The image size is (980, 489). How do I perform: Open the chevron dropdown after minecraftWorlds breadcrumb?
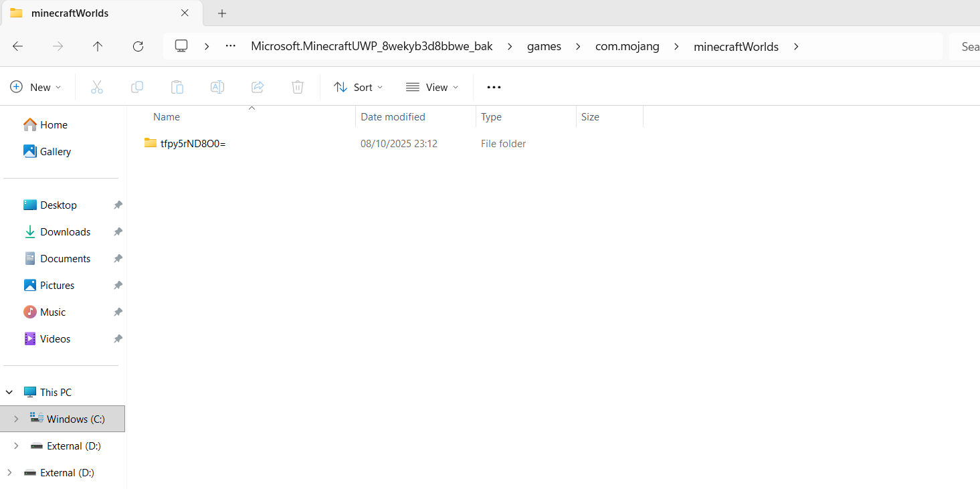click(x=796, y=46)
